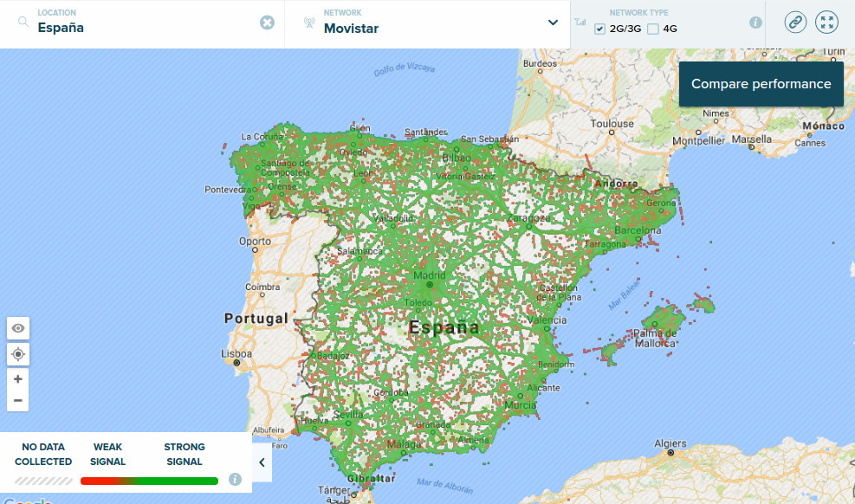Click the Barcelona label on the map
The width and height of the screenshot is (855, 504).
[x=638, y=230]
